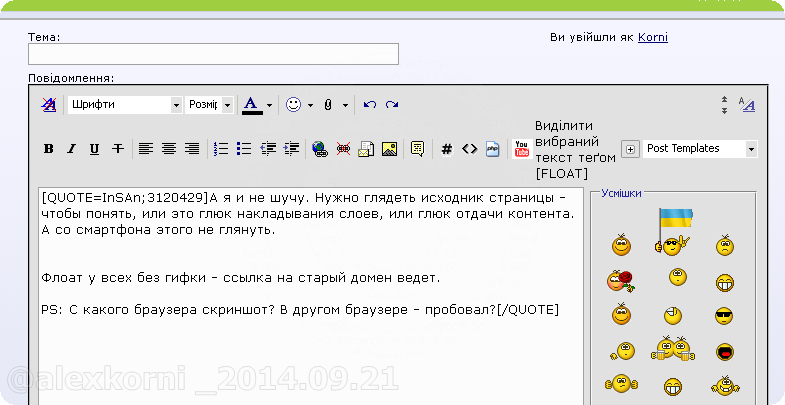Image resolution: width=785 pixels, height=405 pixels.
Task: Wrap selection in code tag (#)
Action: tap(446, 149)
